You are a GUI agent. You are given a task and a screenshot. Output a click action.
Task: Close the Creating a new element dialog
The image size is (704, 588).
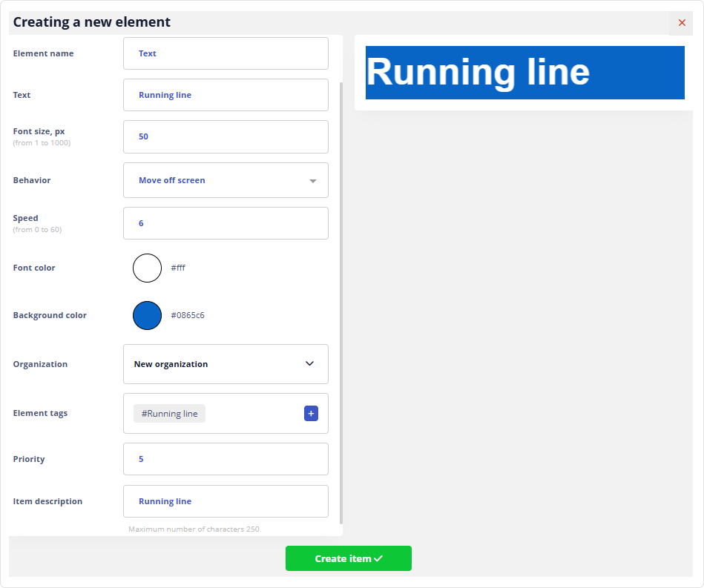682,23
